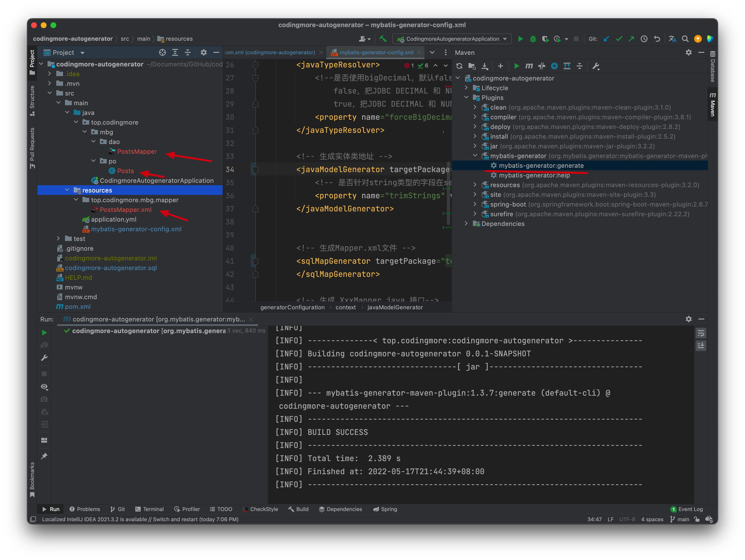The height and width of the screenshot is (560, 745).
Task: Click Download Sources icon in Maven panel
Action: pyautogui.click(x=485, y=66)
